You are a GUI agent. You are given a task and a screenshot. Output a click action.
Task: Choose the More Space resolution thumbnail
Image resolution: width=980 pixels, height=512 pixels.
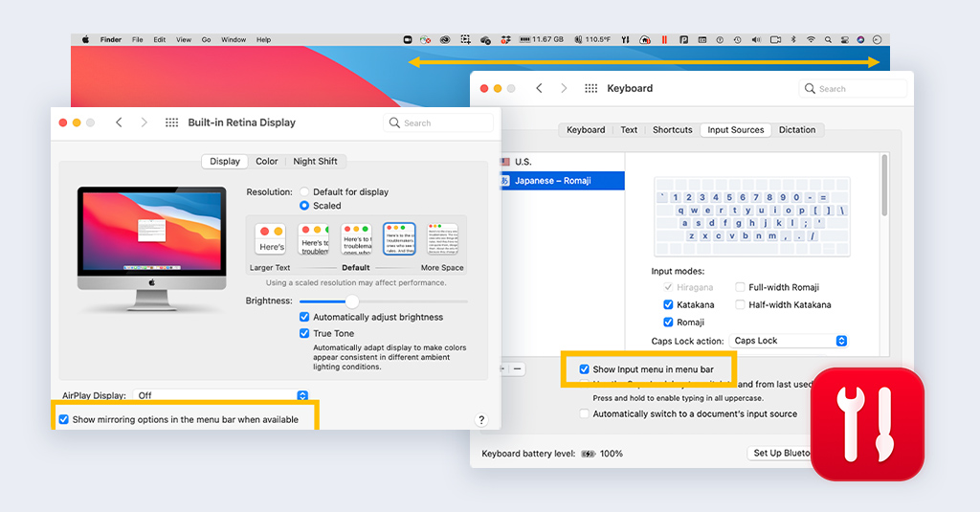[442, 239]
